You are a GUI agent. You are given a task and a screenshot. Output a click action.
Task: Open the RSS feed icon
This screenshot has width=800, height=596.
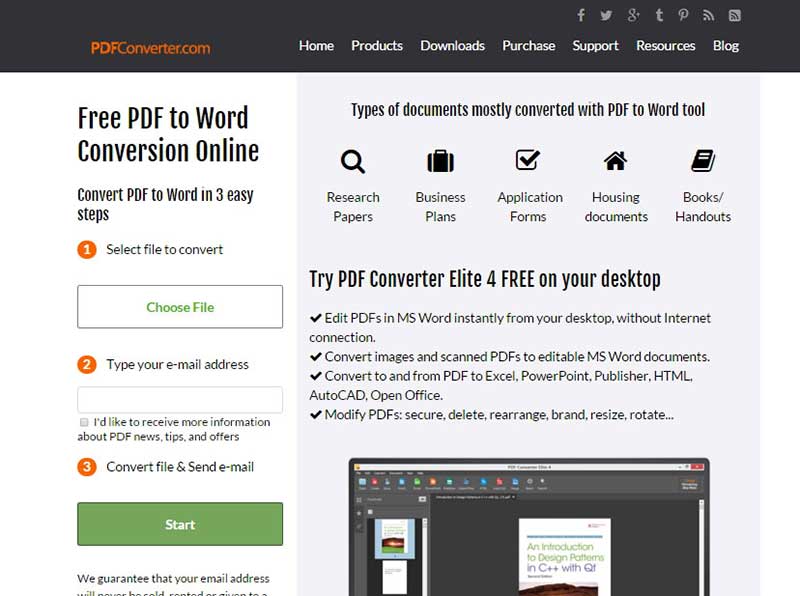click(710, 15)
